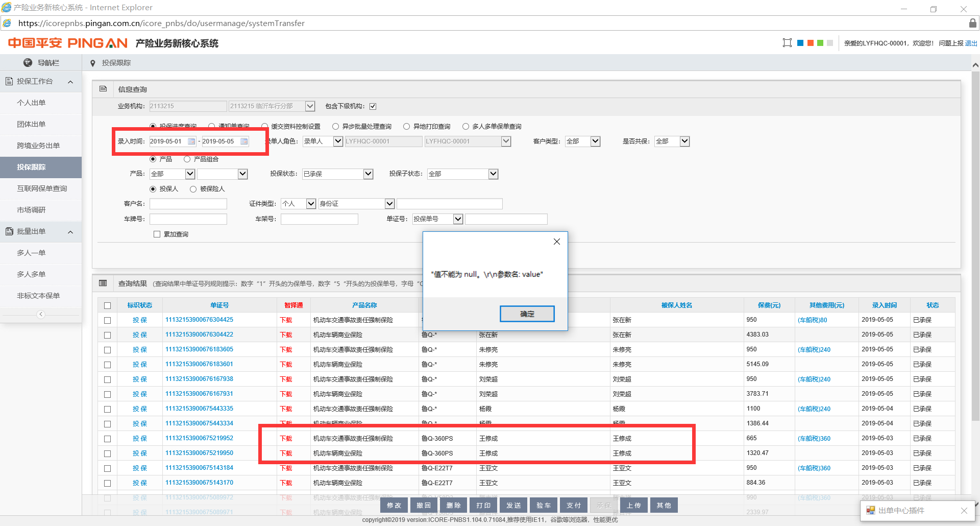980x526 pixels.
Task: Close the null value error dialog
Action: click(556, 242)
